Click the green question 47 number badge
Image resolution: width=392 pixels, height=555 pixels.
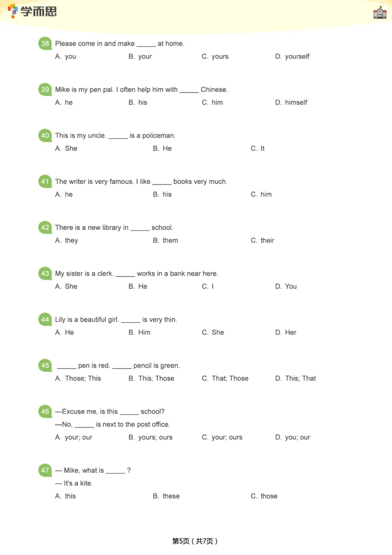pyautogui.click(x=45, y=471)
